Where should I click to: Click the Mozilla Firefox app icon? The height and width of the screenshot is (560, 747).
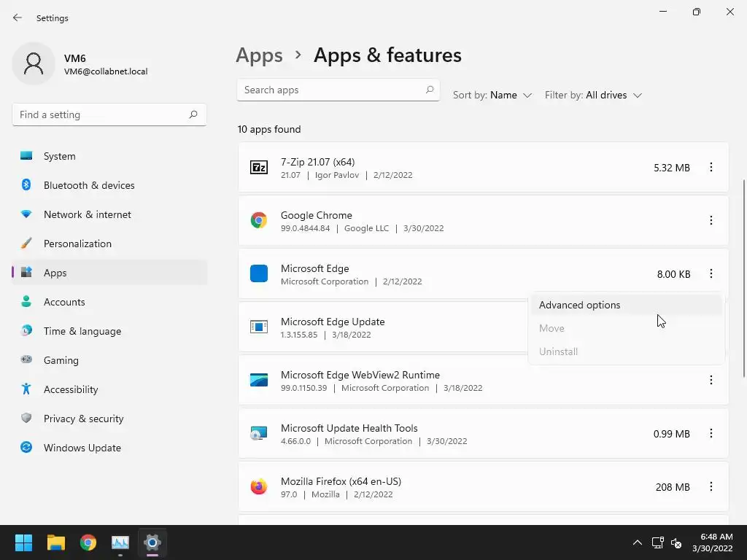coord(259,487)
